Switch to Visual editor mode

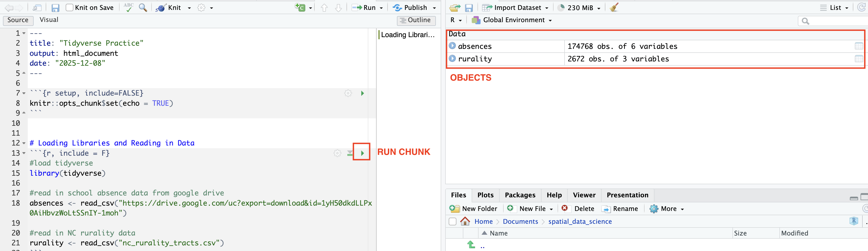49,20
